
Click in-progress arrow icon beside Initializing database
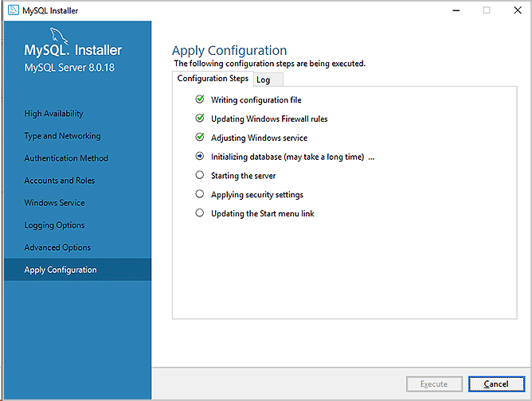click(x=200, y=156)
